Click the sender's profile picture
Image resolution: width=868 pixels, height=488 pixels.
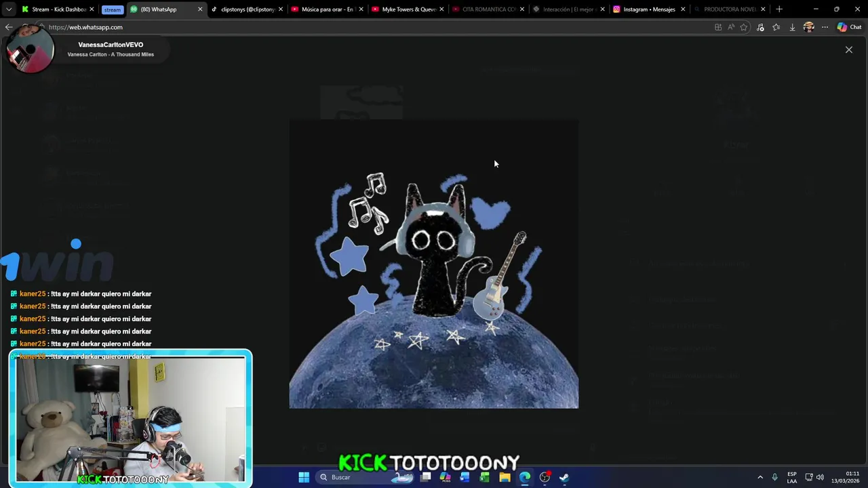30,49
